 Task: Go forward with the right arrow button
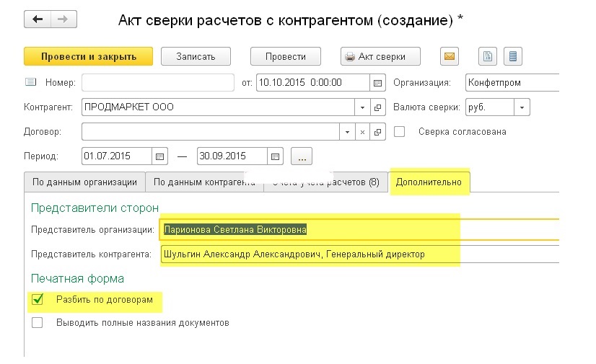coord(63,19)
